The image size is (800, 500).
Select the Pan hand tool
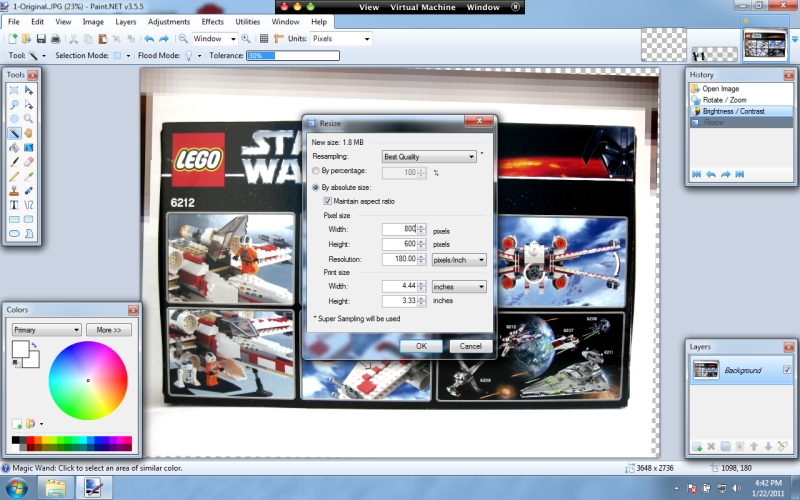point(29,133)
